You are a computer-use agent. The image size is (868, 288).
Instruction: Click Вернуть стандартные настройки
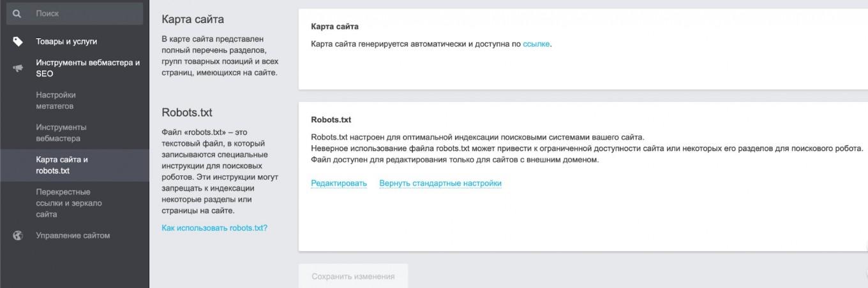pos(440,184)
